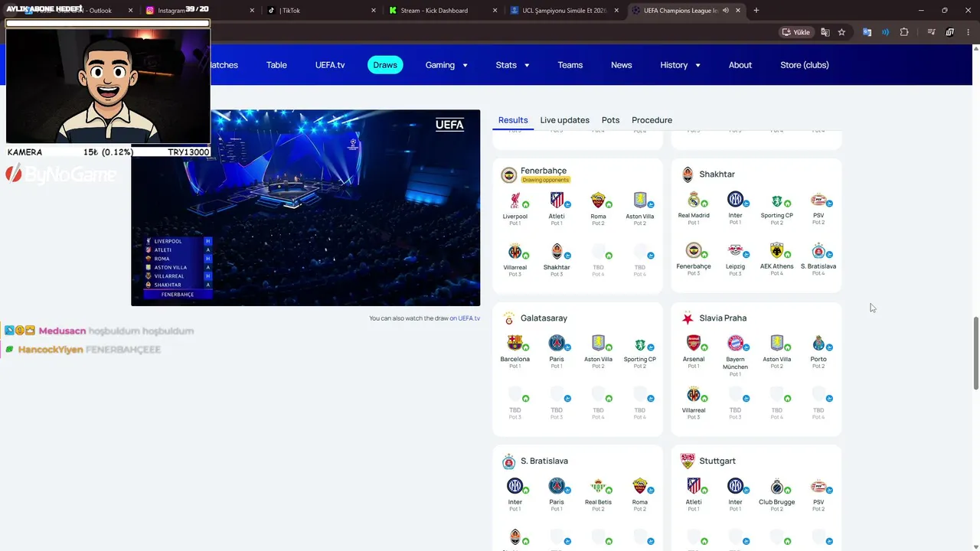Image resolution: width=980 pixels, height=551 pixels.
Task: Click Roma crest in Fenerbahçe card
Action: coord(598,201)
